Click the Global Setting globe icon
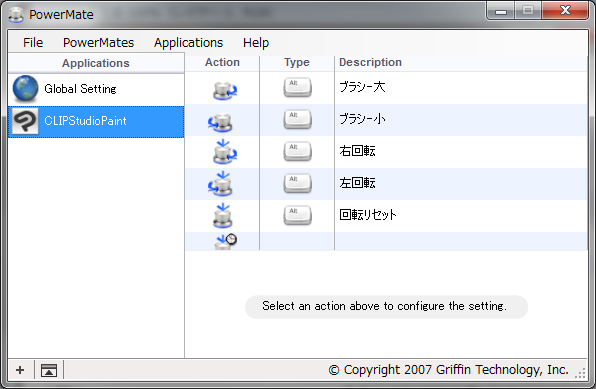The image size is (596, 389). (x=25, y=89)
